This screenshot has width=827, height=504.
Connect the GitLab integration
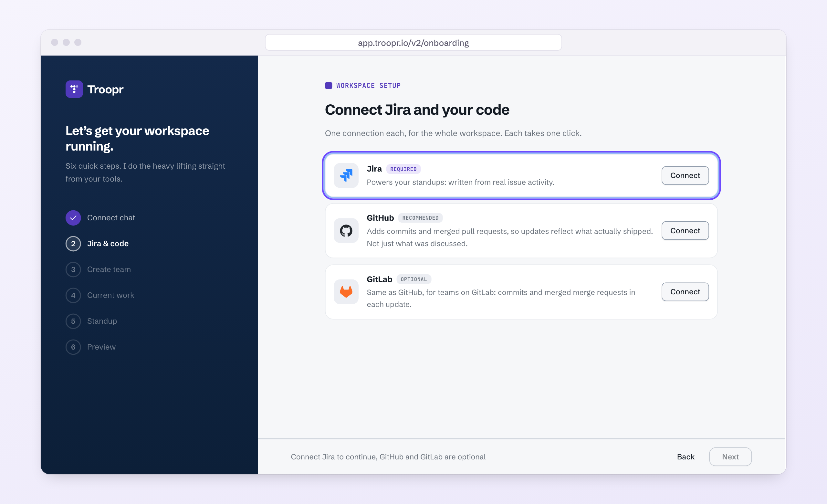pyautogui.click(x=685, y=292)
